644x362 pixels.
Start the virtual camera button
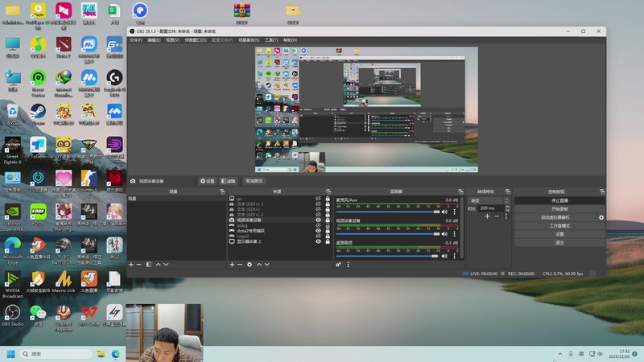coord(555,217)
